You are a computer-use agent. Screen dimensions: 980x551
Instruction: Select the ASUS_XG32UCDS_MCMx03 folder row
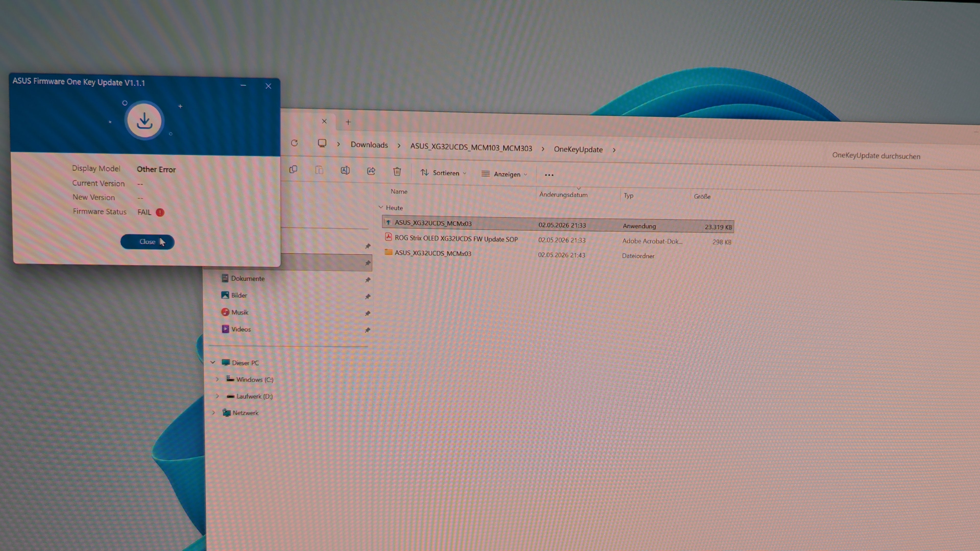[558, 254]
